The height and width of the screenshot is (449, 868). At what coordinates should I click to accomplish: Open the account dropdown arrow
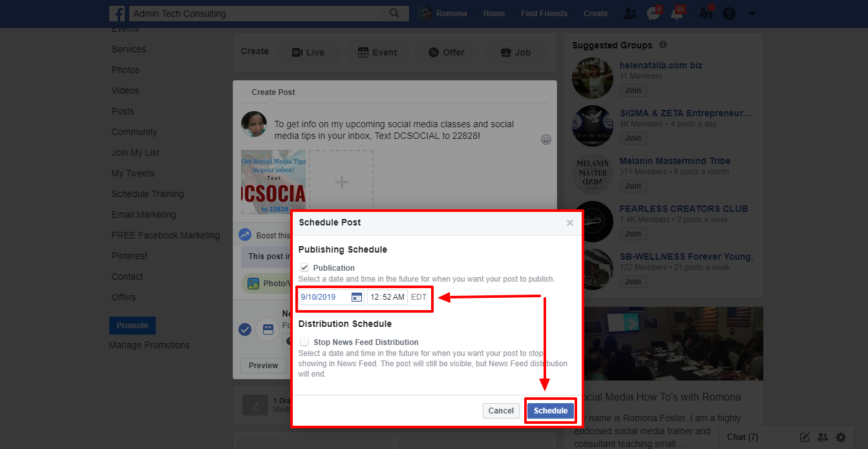tap(752, 14)
